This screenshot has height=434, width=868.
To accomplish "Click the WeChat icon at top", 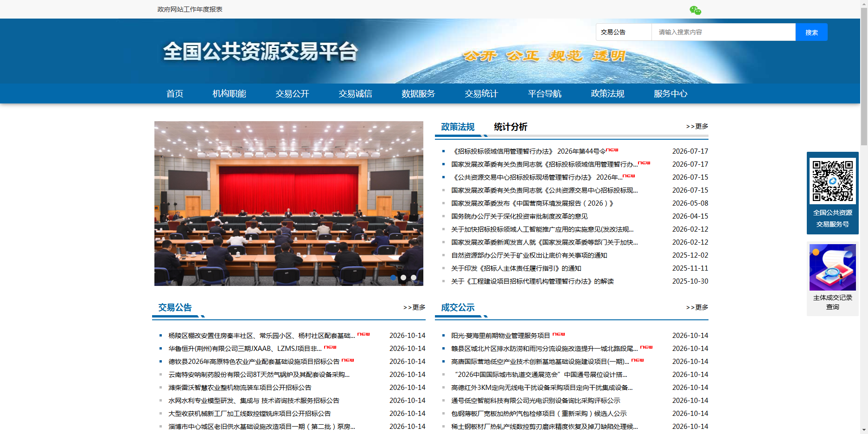I will click(x=695, y=10).
